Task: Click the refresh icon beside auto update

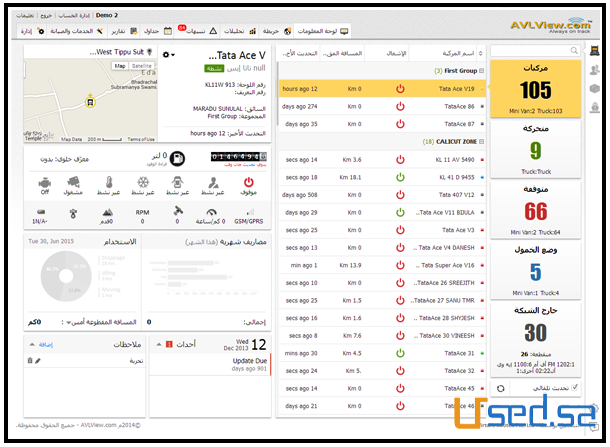Action: pos(500,388)
